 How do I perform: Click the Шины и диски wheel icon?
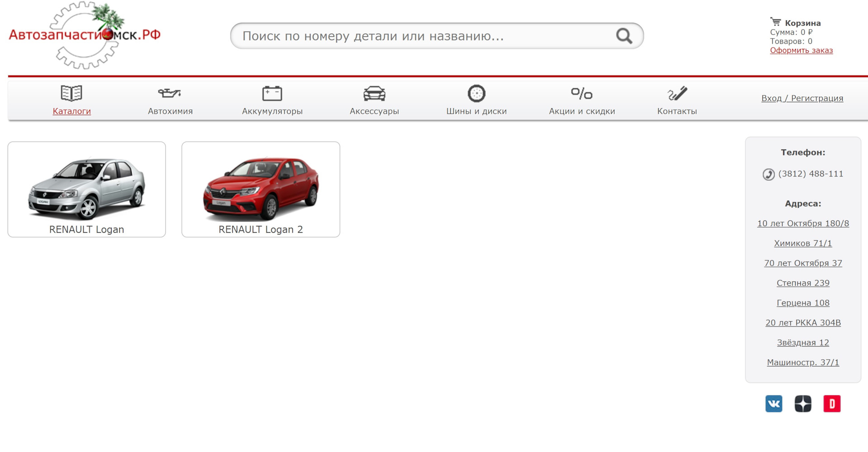pyautogui.click(x=476, y=94)
